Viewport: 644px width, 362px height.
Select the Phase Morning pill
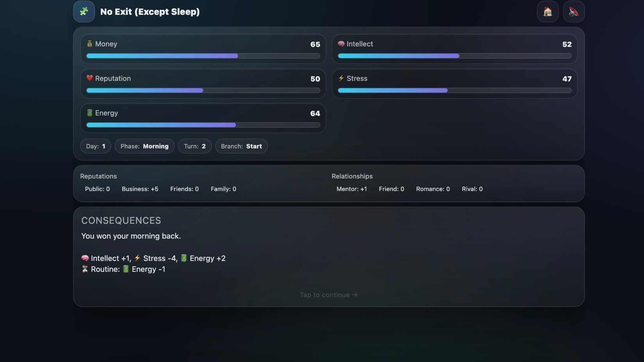(144, 146)
